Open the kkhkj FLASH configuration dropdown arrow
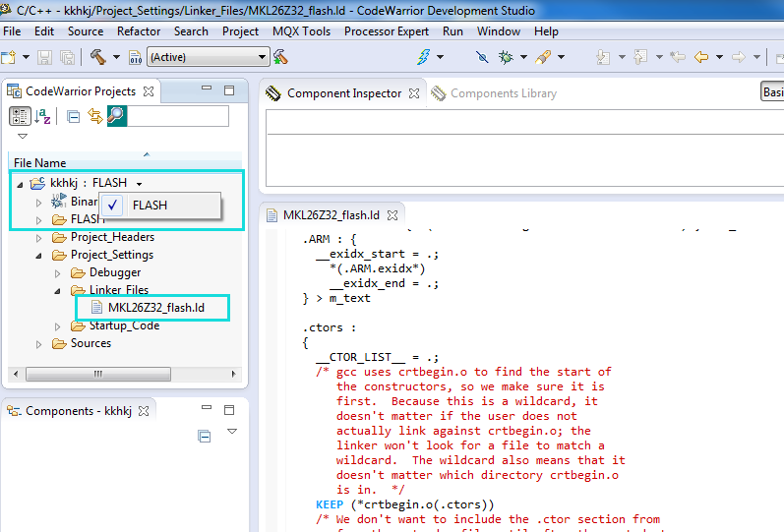784x532 pixels. coord(139,184)
